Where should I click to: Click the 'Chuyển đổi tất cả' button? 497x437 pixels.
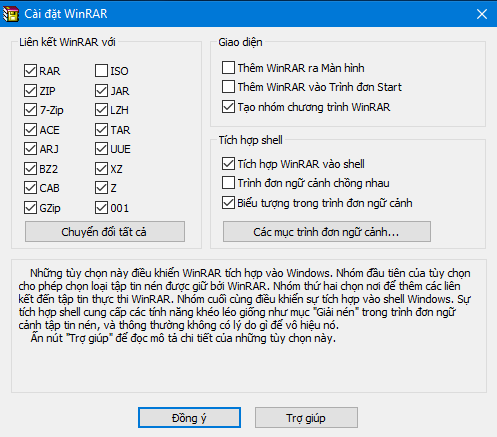click(x=105, y=232)
